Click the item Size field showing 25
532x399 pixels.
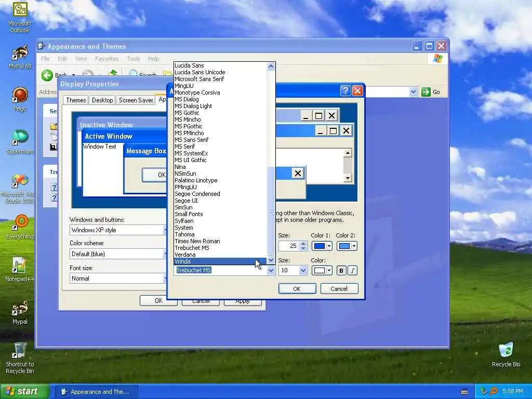click(289, 246)
